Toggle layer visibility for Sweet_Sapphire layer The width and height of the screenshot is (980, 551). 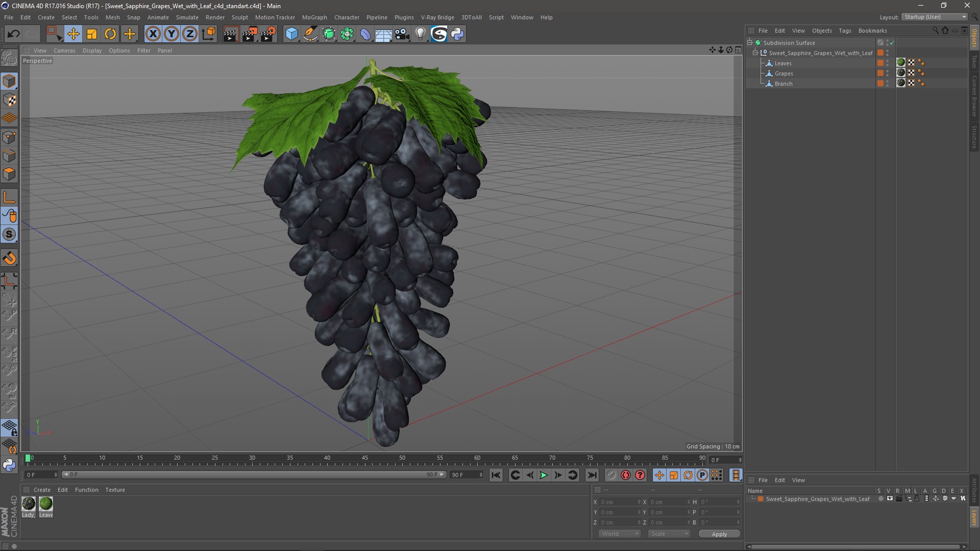tap(890, 499)
